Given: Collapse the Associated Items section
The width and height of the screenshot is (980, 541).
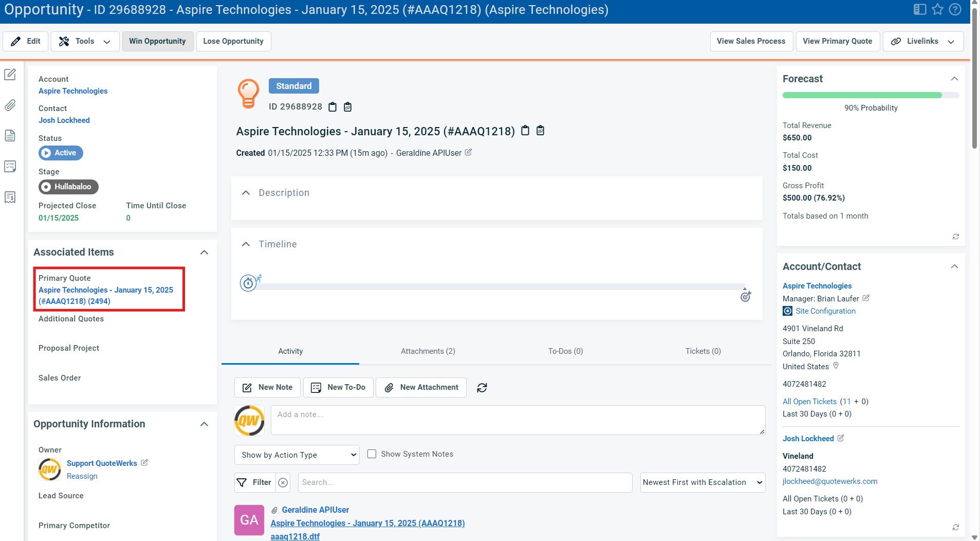Looking at the screenshot, I should [204, 253].
